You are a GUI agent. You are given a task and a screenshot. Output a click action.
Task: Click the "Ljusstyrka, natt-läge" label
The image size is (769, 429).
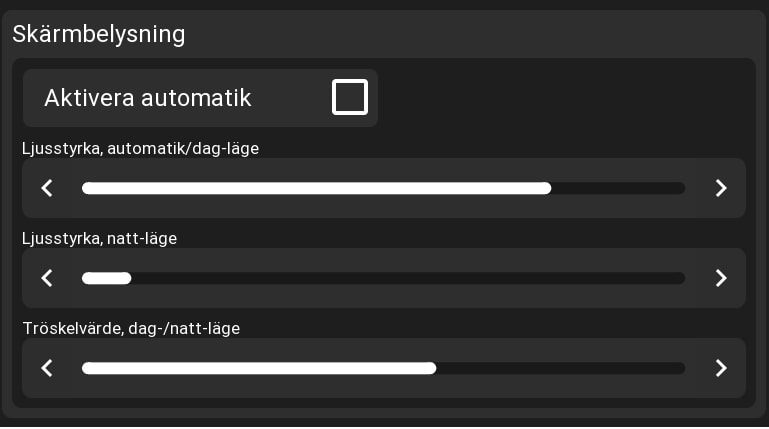coord(99,238)
